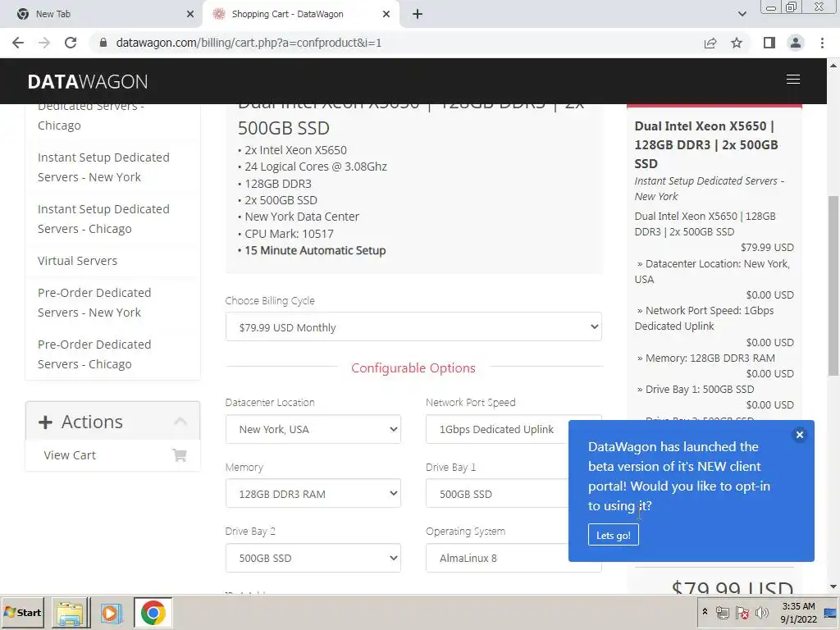
Task: Click the shopping cart icon
Action: tap(180, 455)
